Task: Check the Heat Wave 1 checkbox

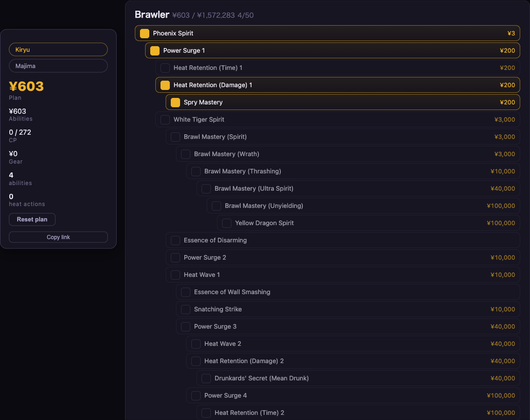Action: coord(175,275)
